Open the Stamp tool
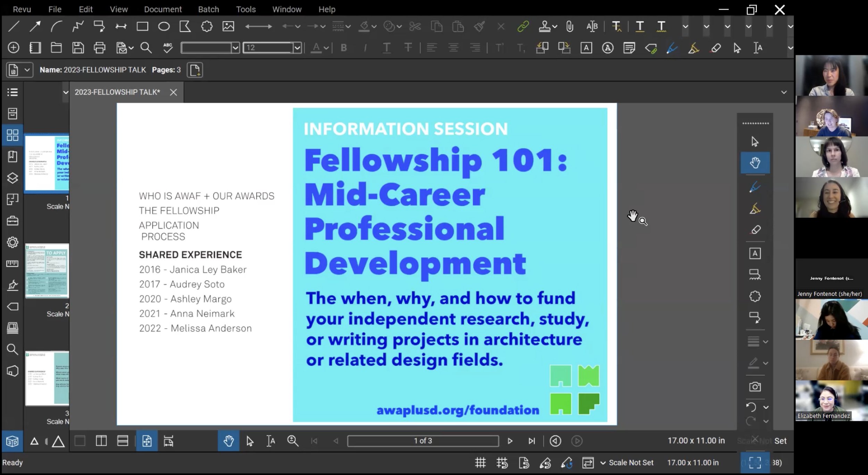This screenshot has height=475, width=868. coord(544,26)
